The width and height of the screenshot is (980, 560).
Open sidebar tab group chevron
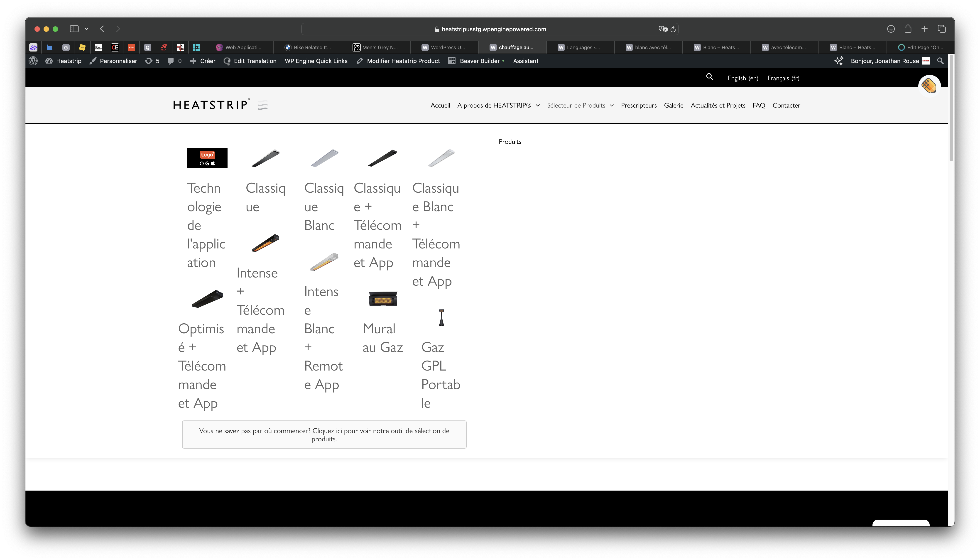pos(86,29)
